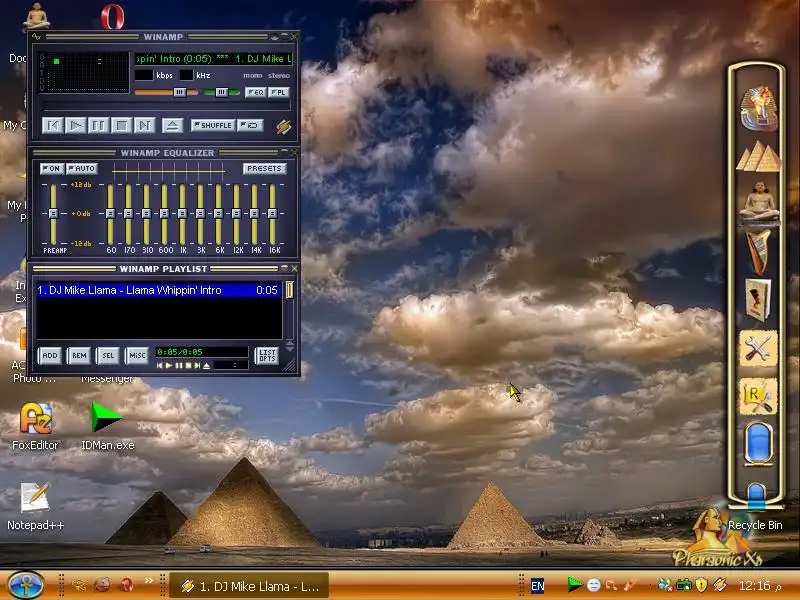Open the playlist SEL menu
The image size is (800, 600).
click(x=108, y=355)
